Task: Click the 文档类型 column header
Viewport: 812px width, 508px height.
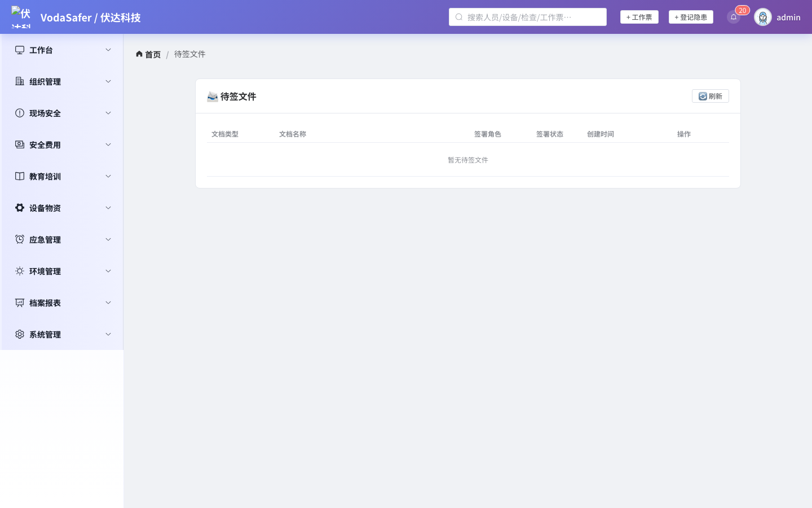Action: point(225,134)
